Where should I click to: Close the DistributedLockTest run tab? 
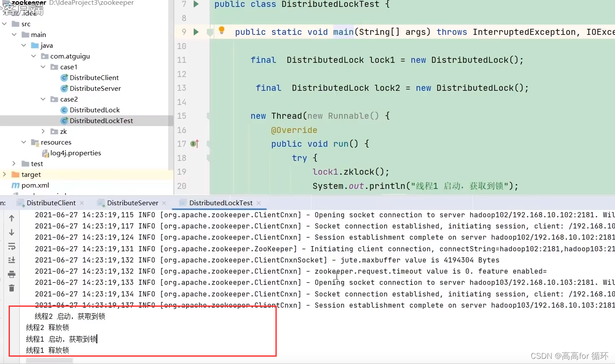[x=259, y=203]
